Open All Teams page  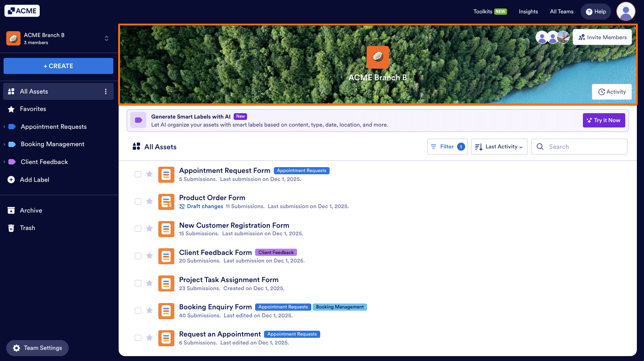click(561, 12)
